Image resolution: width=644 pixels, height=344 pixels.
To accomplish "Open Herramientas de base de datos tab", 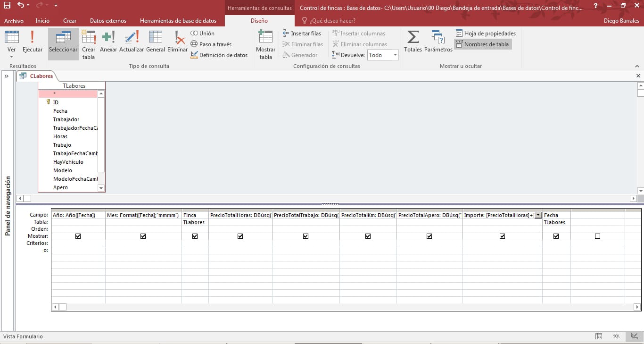I will [x=178, y=21].
